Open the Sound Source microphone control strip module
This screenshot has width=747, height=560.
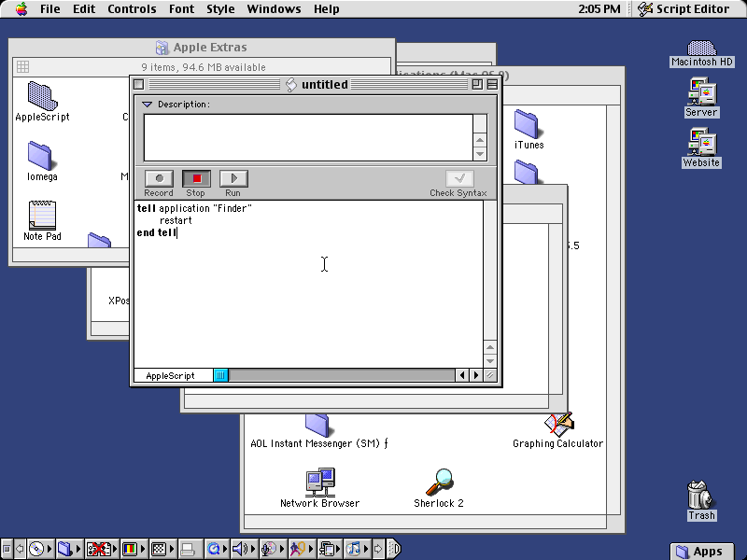[x=272, y=549]
